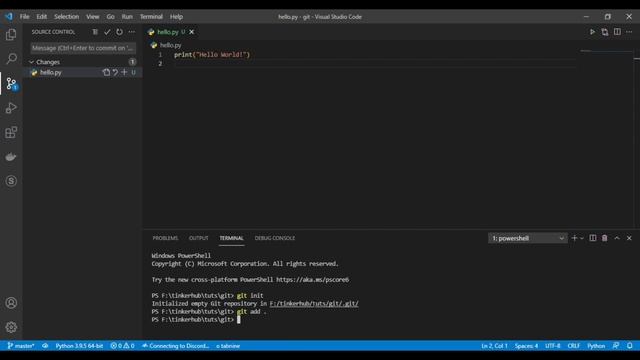
Task: Collapse the Changes section
Action: pos(32,62)
